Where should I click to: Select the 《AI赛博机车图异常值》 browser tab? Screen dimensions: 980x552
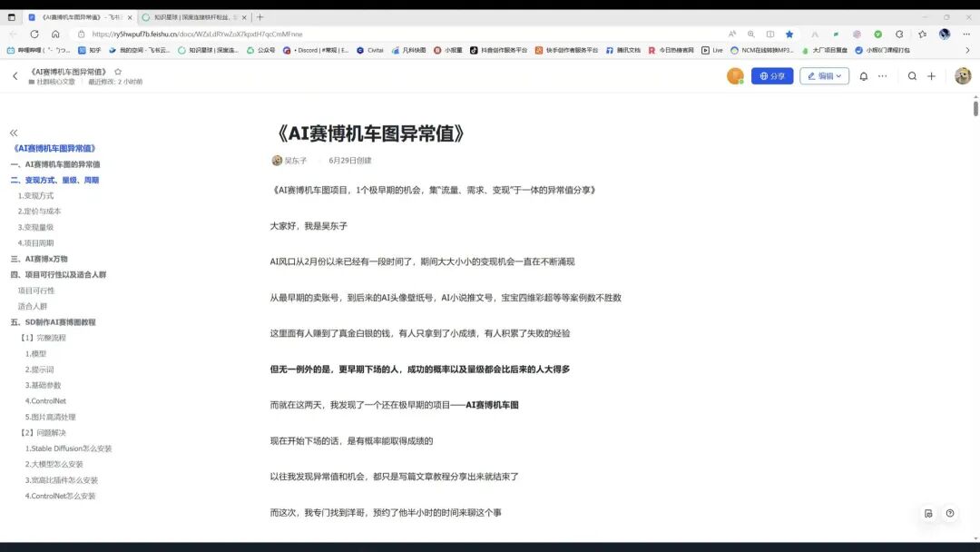(77, 17)
